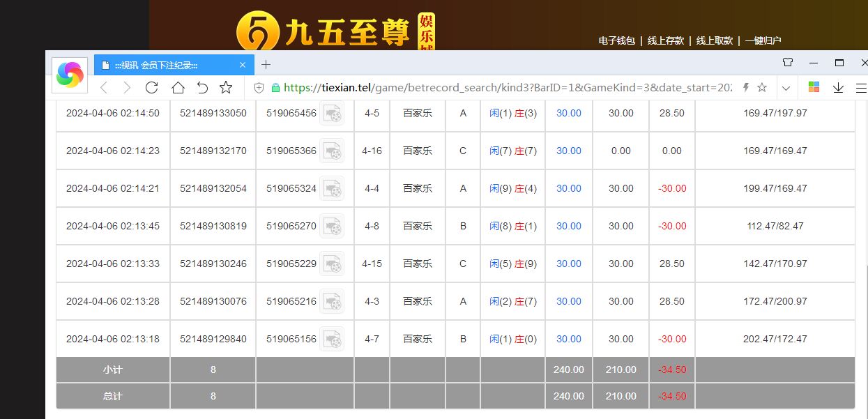Open the colorful apps grid extension icon
This screenshot has height=419, width=868.
[814, 87]
